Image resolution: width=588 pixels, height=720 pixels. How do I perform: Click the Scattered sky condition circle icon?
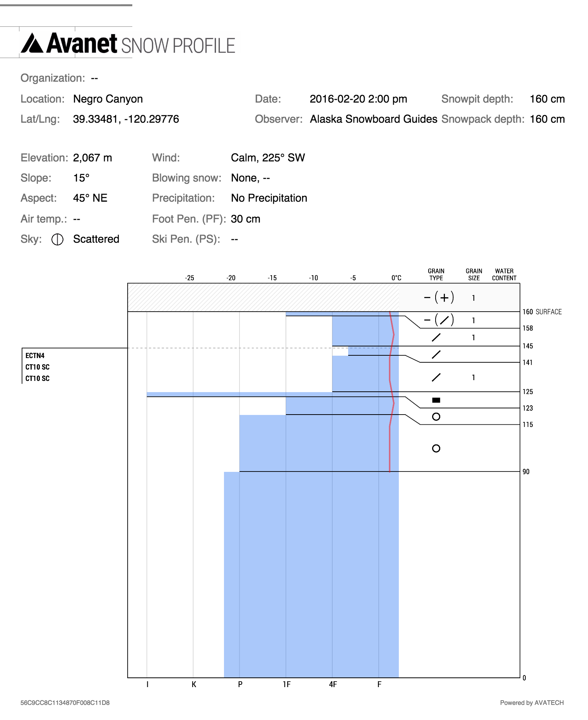click(57, 240)
